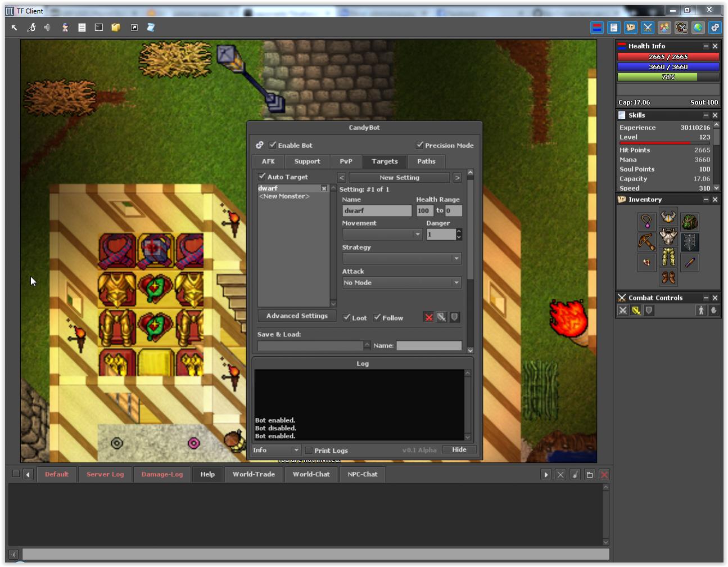Uncheck the Precision Mode option
Image resolution: width=728 pixels, height=567 pixels.
pyautogui.click(x=419, y=145)
